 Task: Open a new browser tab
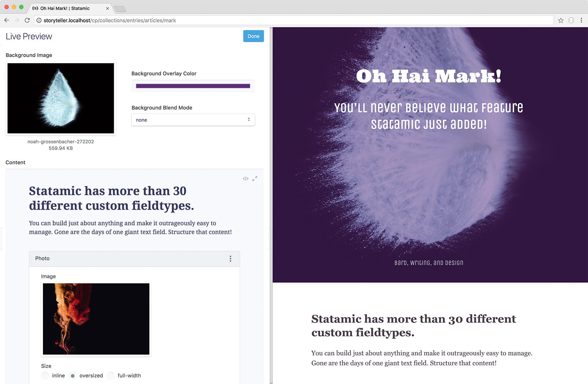point(120,9)
